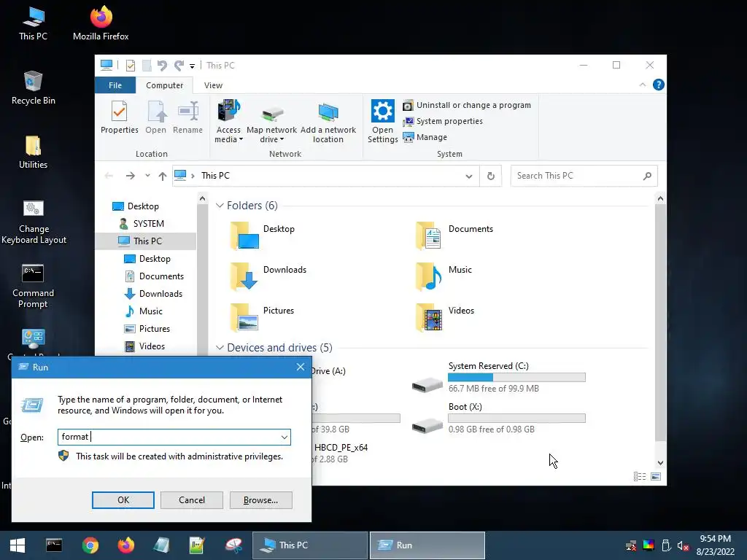Select the Boot (X:) drive
This screenshot has width=747, height=560.
coord(498,418)
